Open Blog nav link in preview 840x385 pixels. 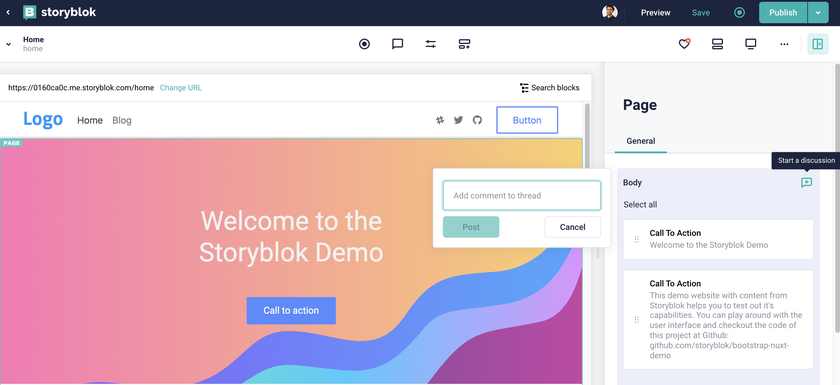(x=122, y=120)
